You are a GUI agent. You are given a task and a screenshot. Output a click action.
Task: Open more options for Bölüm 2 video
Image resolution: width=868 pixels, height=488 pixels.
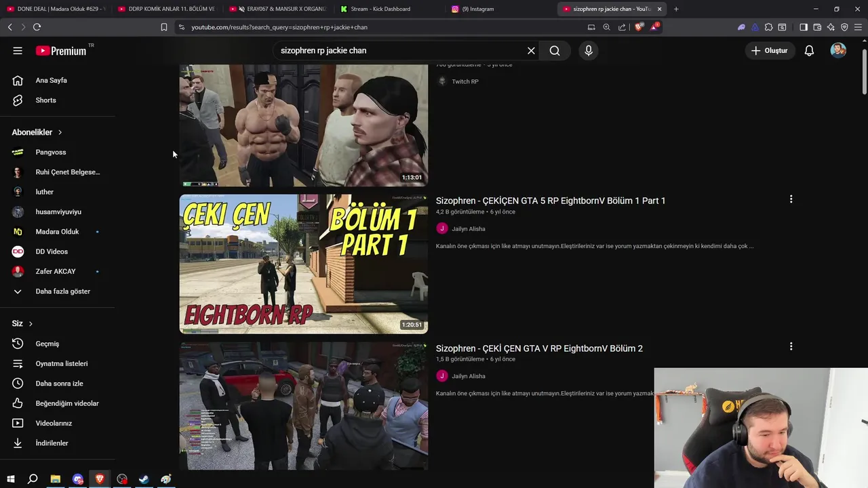coord(791,346)
